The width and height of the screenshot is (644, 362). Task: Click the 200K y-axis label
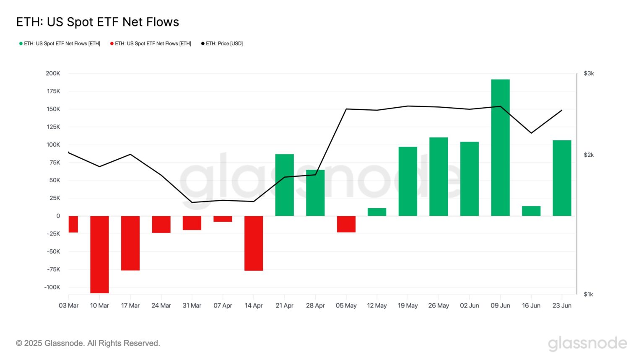[53, 73]
